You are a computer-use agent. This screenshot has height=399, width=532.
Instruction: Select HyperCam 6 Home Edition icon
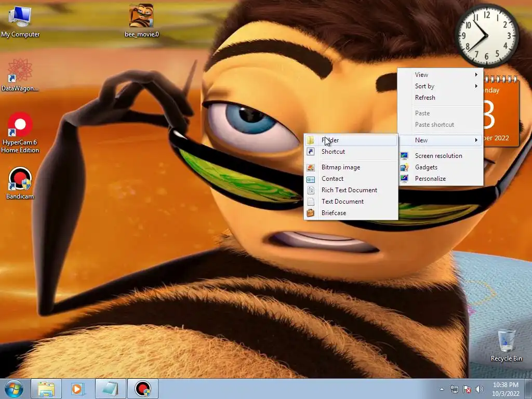(x=20, y=132)
